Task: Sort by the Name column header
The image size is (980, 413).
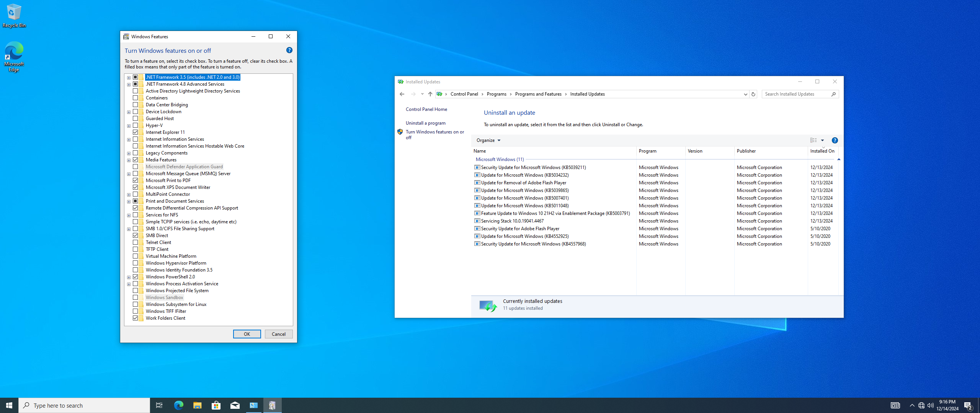Action: click(x=554, y=151)
